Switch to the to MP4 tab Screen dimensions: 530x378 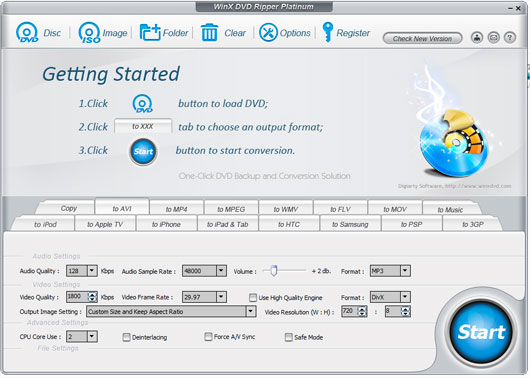pyautogui.click(x=176, y=209)
